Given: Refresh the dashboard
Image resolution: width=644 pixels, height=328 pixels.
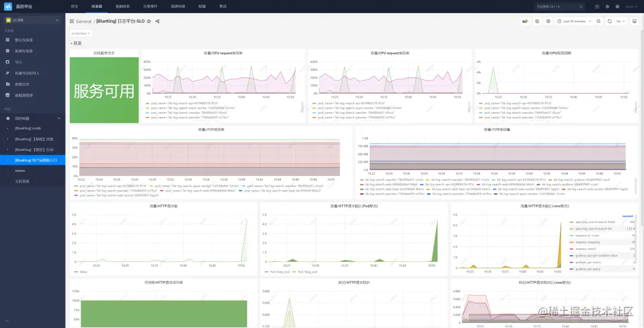Looking at the screenshot, I should (x=609, y=21).
